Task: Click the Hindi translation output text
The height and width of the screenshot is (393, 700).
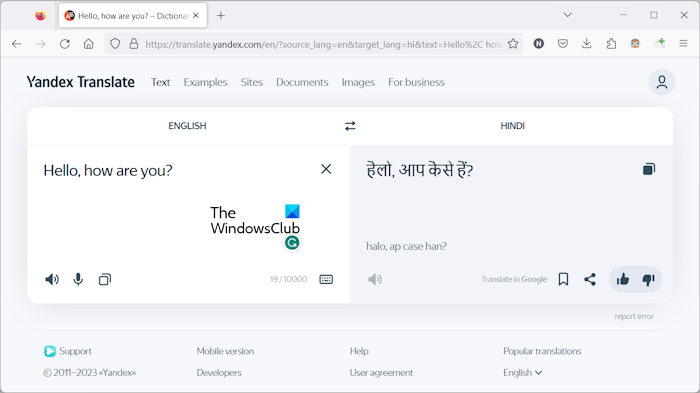Action: [x=420, y=170]
